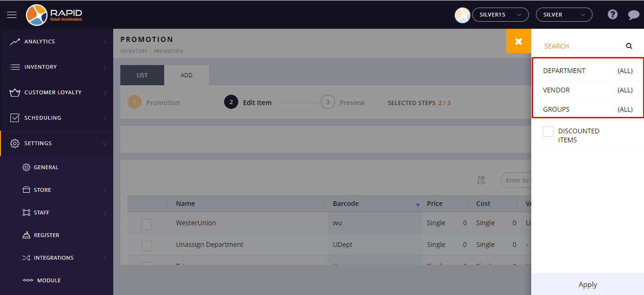
Task: Click the user avatar icon
Action: pos(462,15)
